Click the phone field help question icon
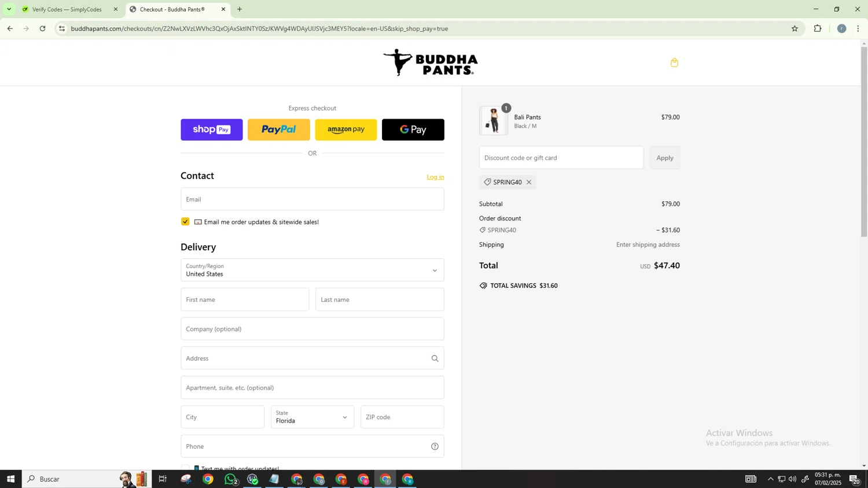The height and width of the screenshot is (488, 868). pos(435,446)
